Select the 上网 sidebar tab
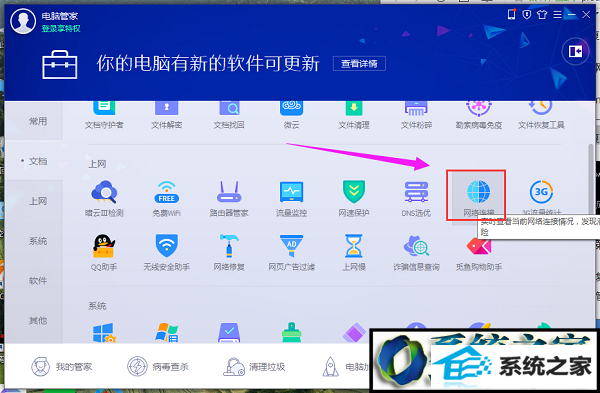 [x=38, y=201]
